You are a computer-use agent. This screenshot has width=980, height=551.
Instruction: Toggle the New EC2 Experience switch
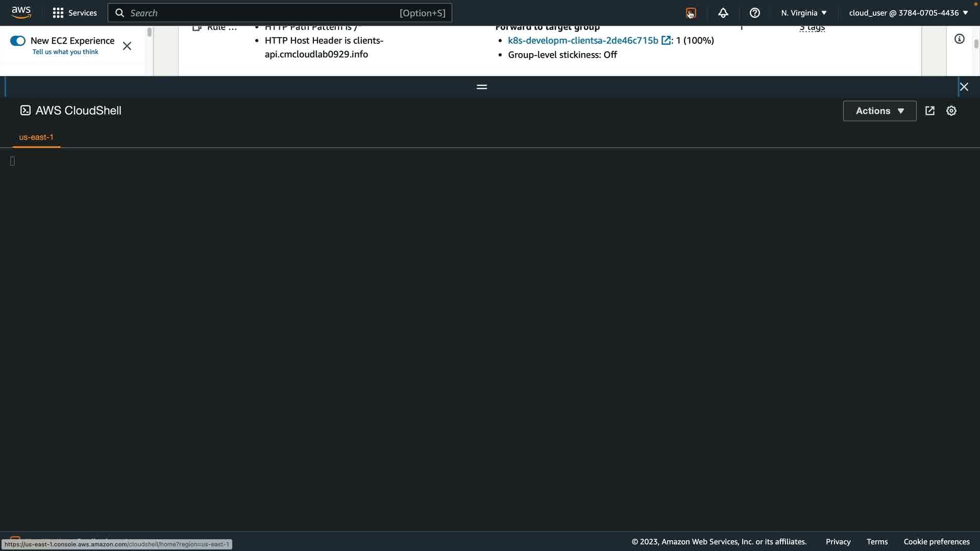18,41
